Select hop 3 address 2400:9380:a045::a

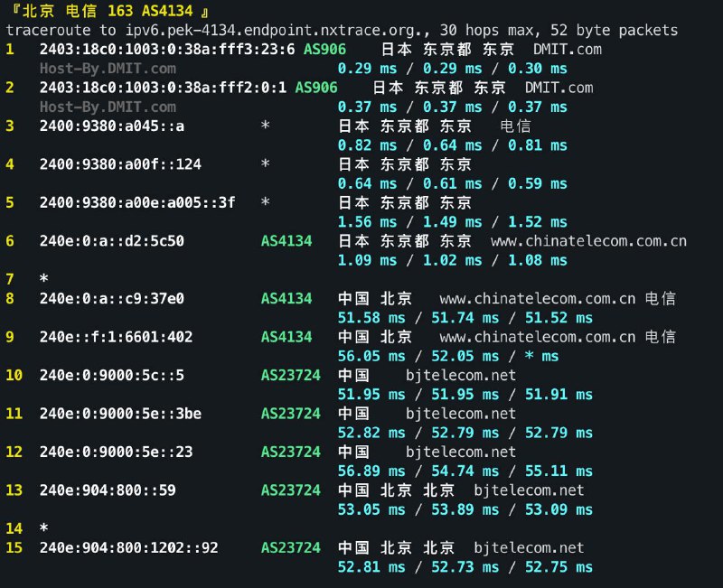click(111, 126)
